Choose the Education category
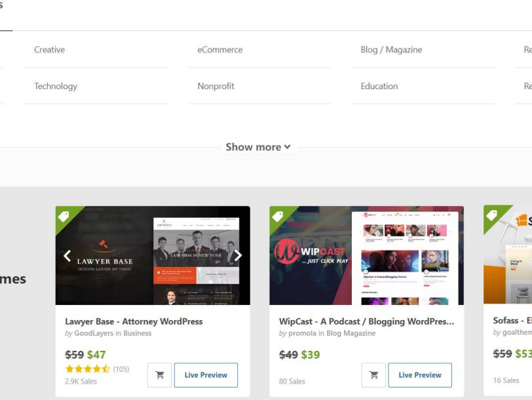This screenshot has height=400, width=532. pyautogui.click(x=379, y=86)
